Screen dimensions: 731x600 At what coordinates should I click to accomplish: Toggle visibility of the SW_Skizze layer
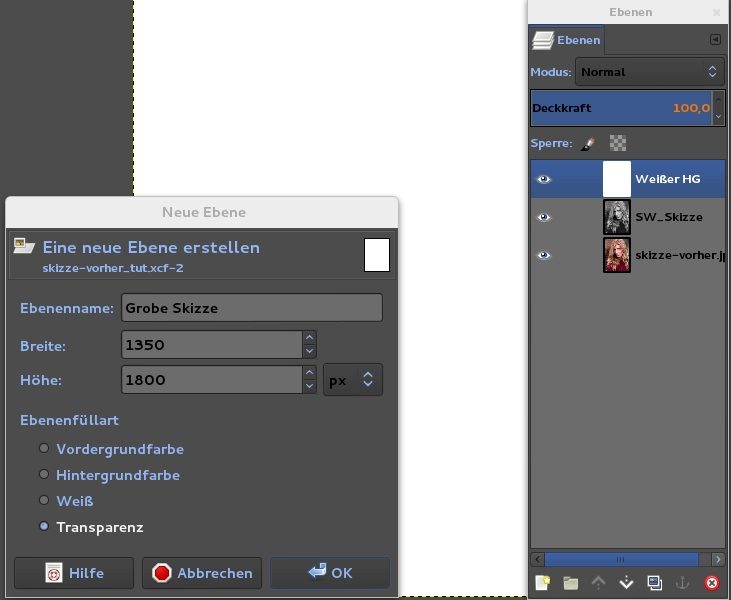(x=544, y=217)
